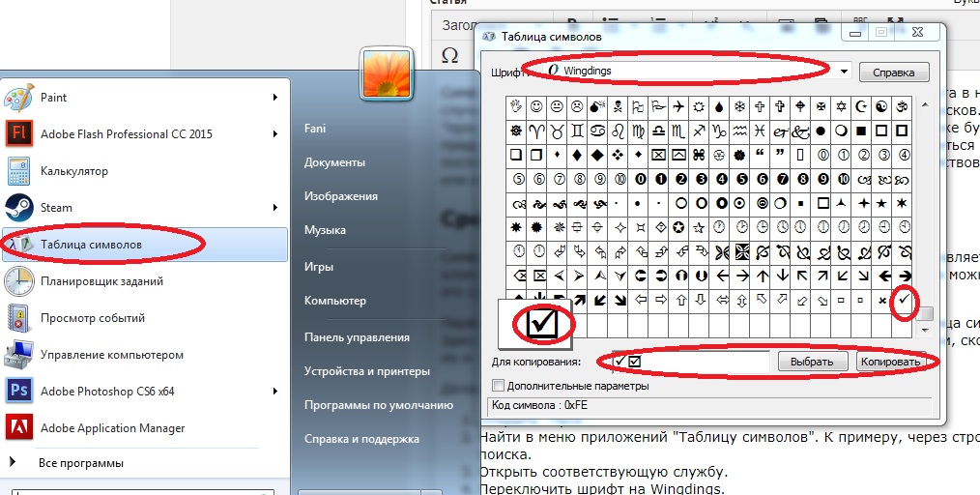Select the crescent moon and star symbol

[861, 107]
